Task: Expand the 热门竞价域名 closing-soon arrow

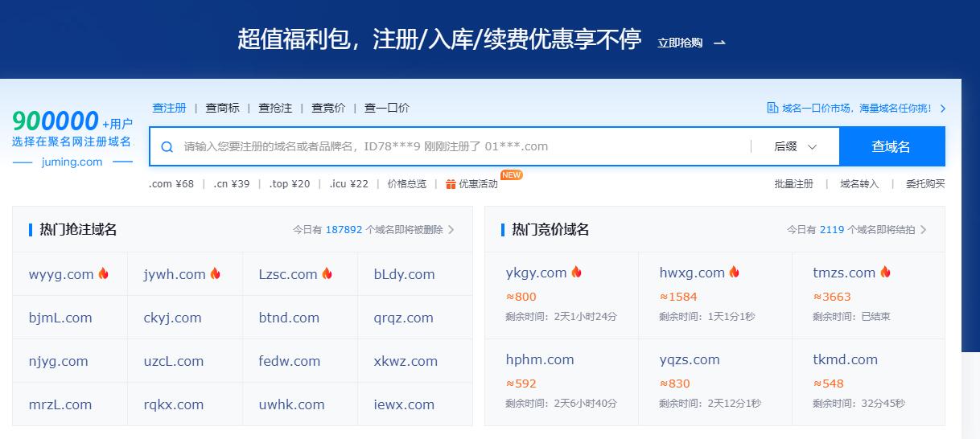Action: (x=923, y=230)
